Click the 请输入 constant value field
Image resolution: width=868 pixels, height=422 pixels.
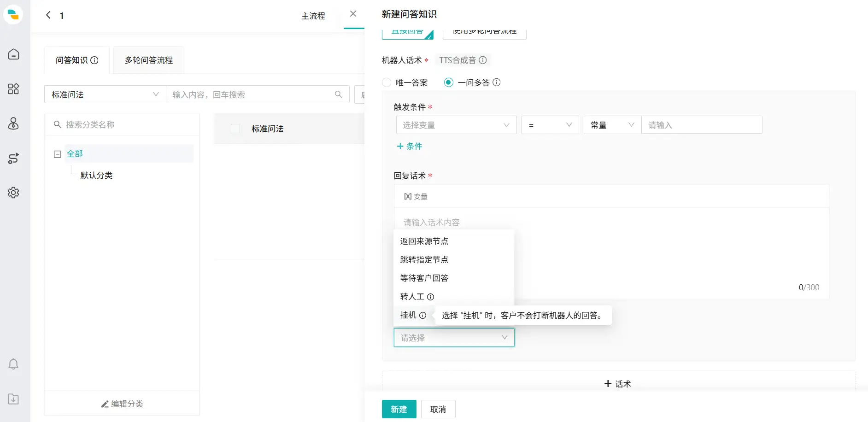pos(702,125)
